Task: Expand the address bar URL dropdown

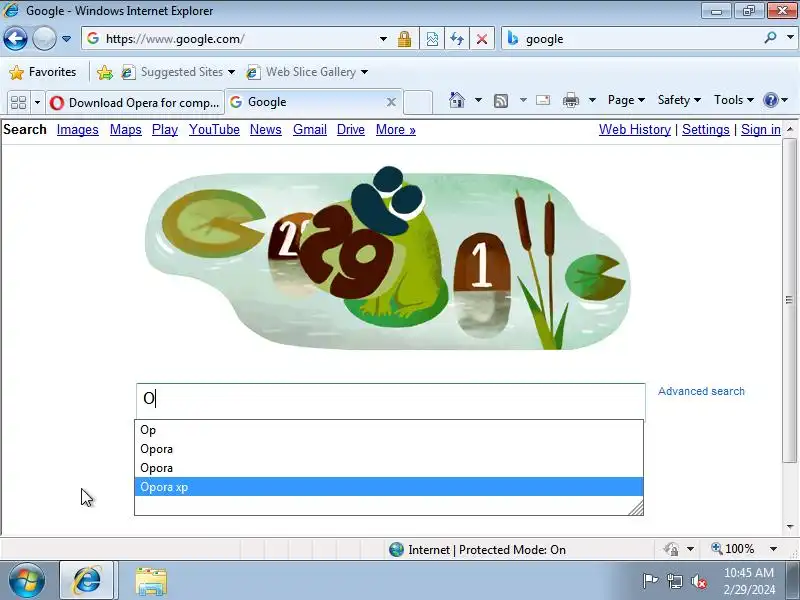Action: 383,39
